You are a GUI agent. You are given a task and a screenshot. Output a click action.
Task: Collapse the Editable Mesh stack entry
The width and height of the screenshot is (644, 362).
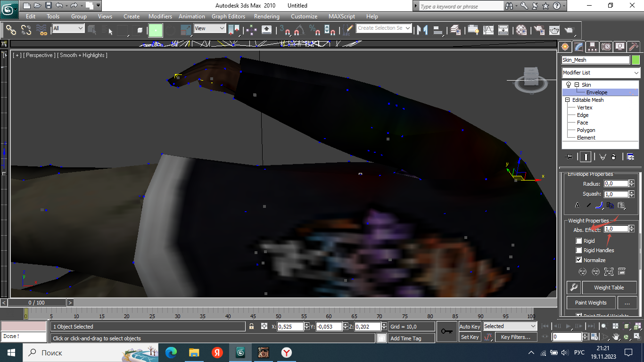click(567, 100)
